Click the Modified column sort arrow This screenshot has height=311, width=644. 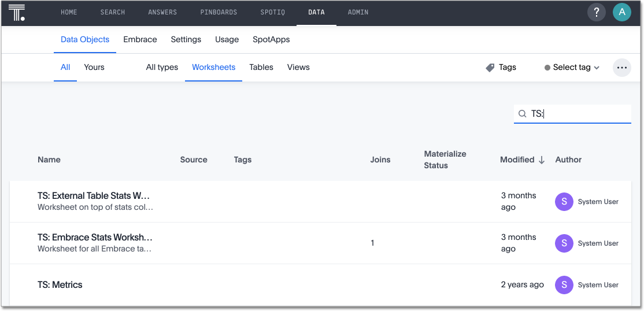(x=542, y=160)
